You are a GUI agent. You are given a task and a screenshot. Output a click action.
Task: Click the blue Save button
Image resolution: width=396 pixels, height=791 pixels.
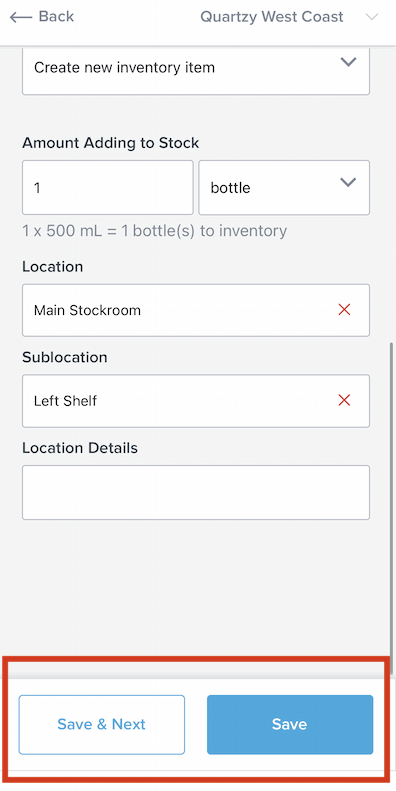290,724
